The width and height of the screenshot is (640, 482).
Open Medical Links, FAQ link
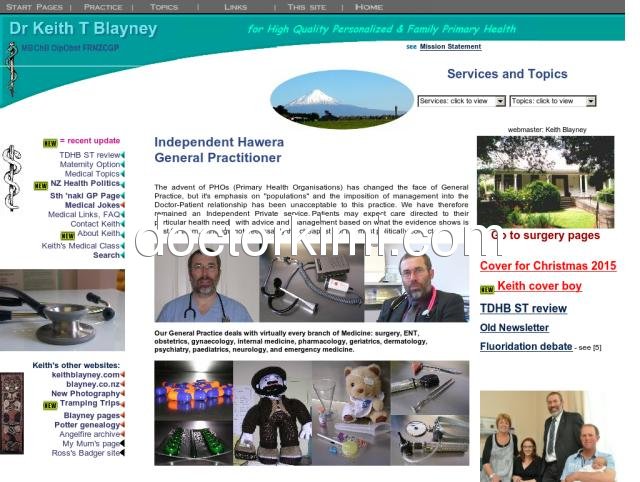(84, 214)
